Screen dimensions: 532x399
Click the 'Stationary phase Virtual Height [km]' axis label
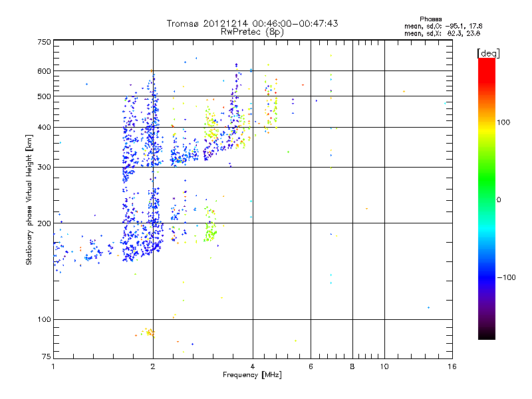click(x=29, y=199)
